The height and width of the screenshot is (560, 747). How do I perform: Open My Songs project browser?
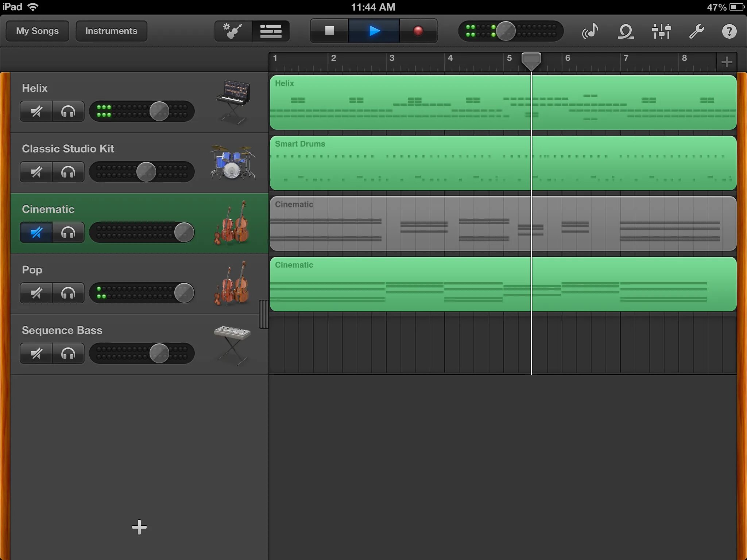[x=38, y=31]
